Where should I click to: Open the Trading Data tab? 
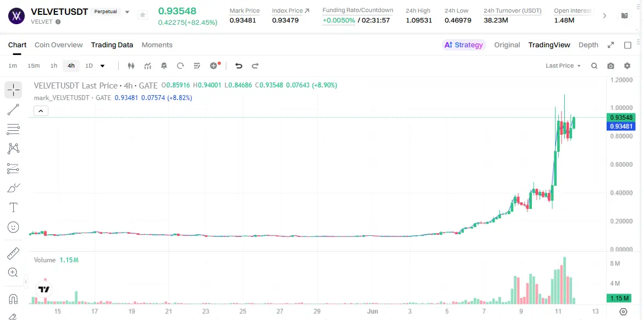pos(112,45)
